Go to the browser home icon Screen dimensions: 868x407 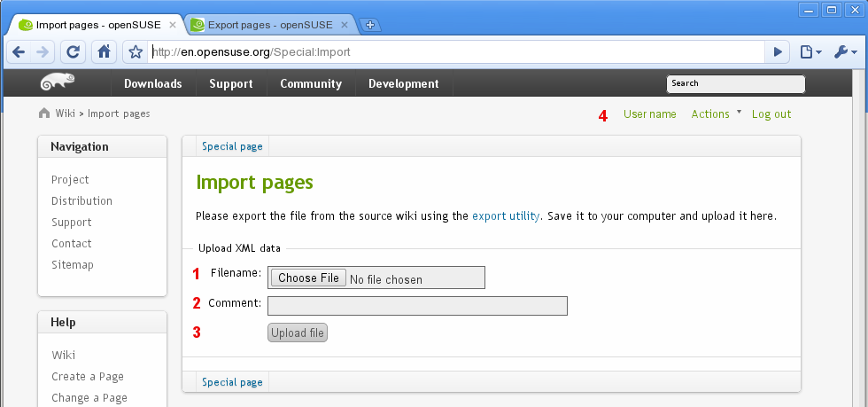coord(104,52)
